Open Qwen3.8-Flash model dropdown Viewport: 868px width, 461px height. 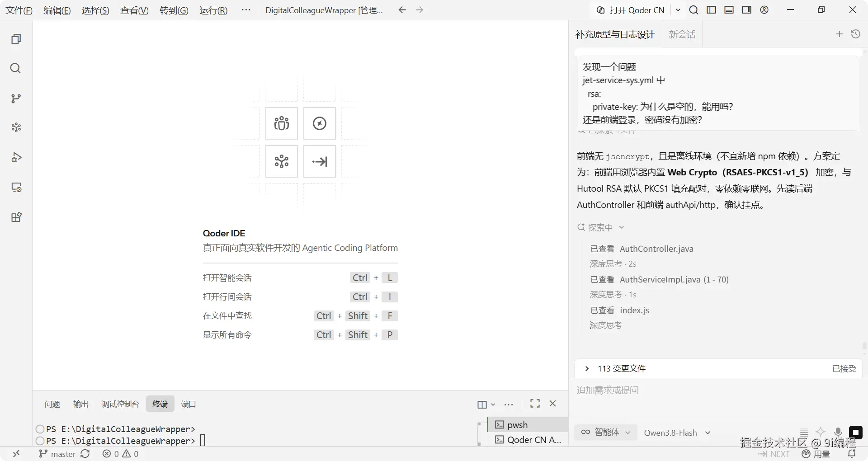(677, 433)
